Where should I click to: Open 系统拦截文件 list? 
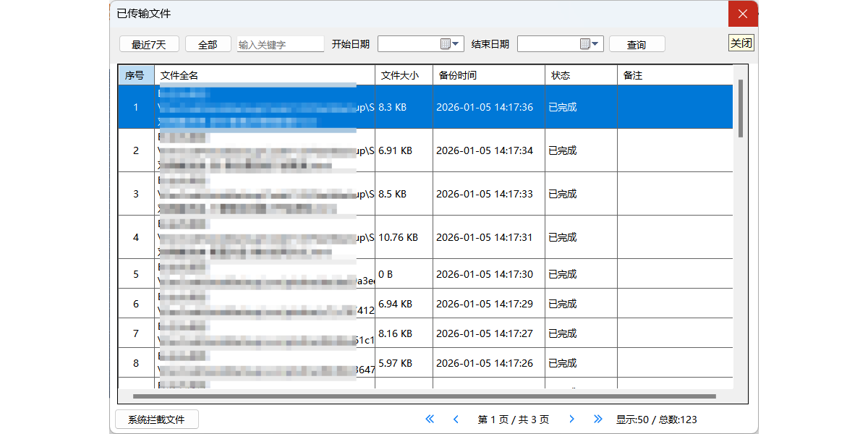157,420
